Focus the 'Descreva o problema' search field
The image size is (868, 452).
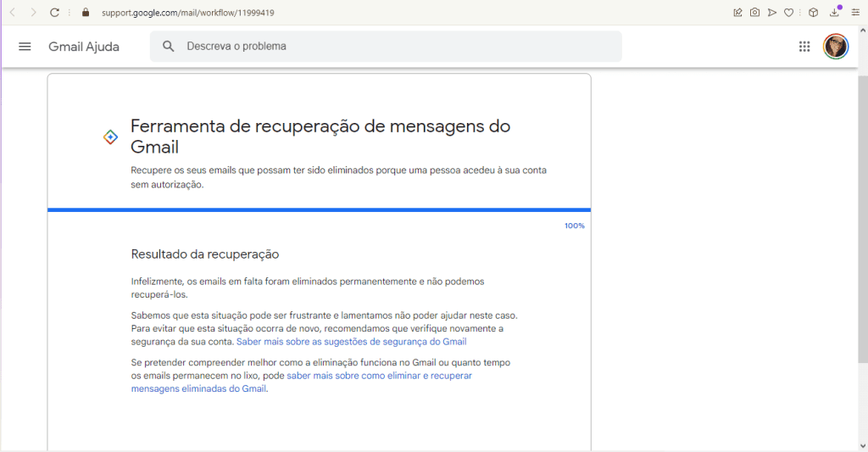pos(386,47)
